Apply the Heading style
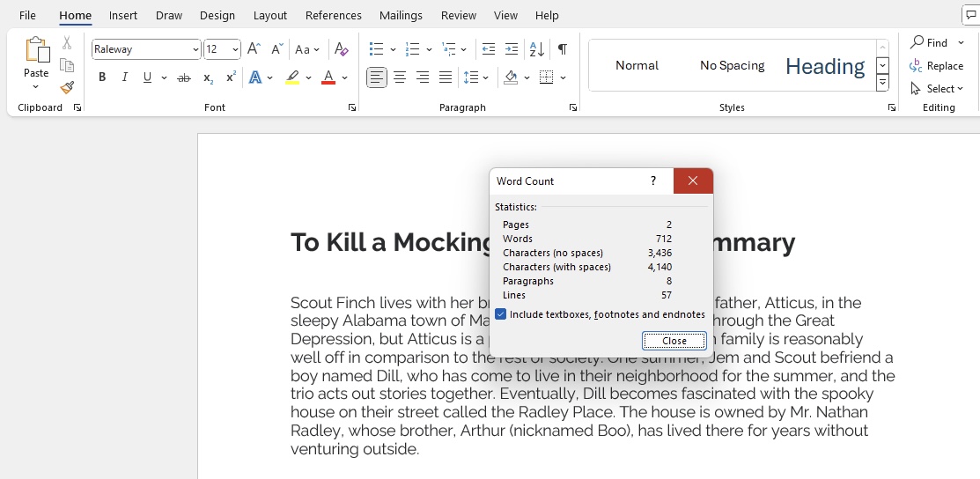Viewport: 980px width, 479px height. (x=825, y=65)
